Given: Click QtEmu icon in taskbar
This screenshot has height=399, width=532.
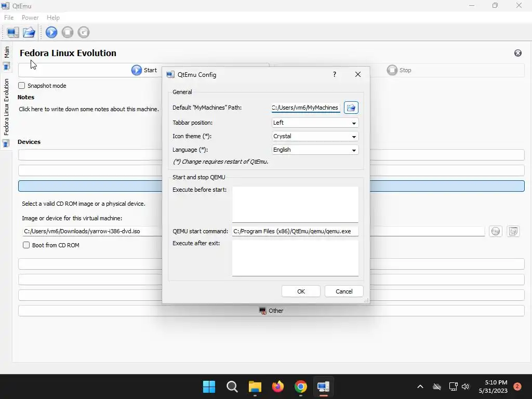Looking at the screenshot, I should (323, 387).
